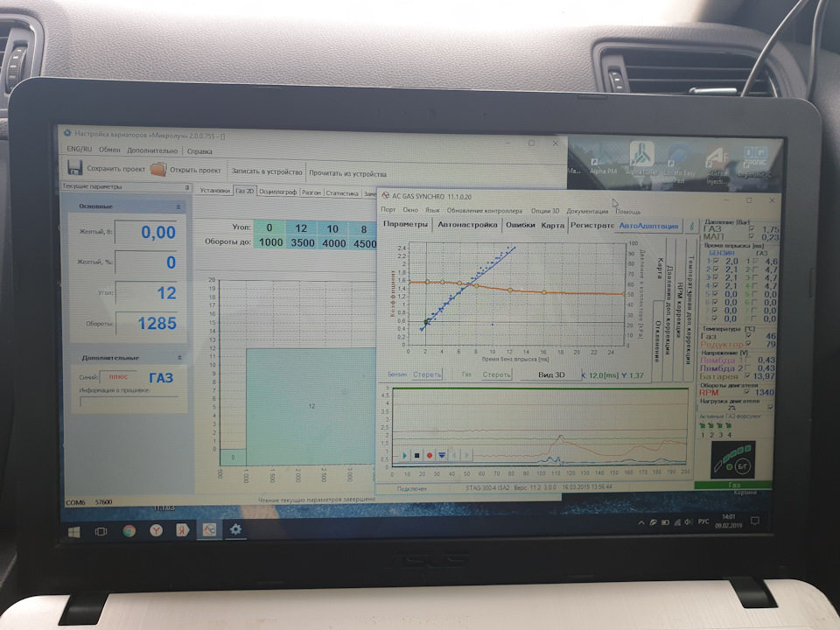The width and height of the screenshot is (840, 630).
Task: Click active gas injector icon number 4
Action: point(729,426)
